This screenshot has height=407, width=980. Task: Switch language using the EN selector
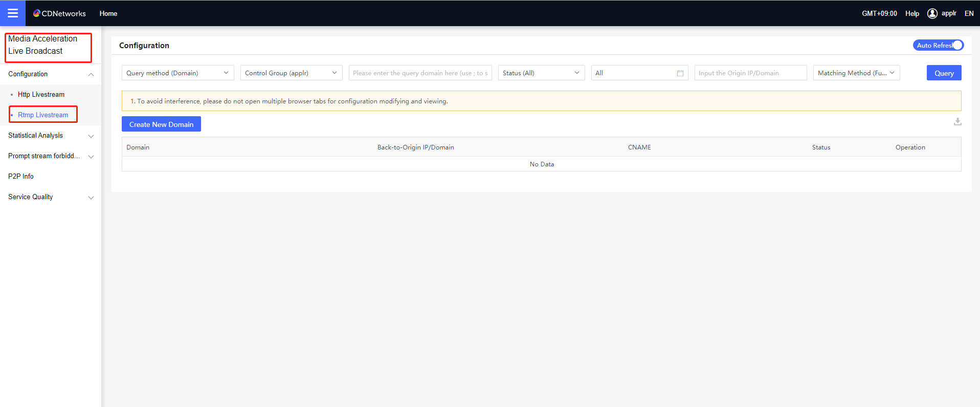tap(969, 13)
